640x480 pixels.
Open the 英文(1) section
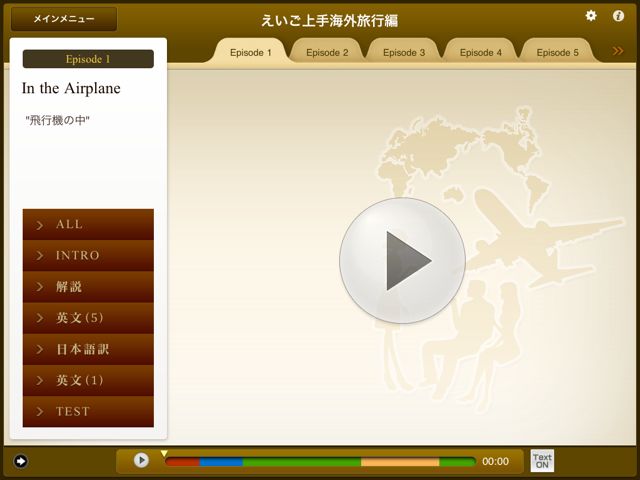(x=88, y=380)
